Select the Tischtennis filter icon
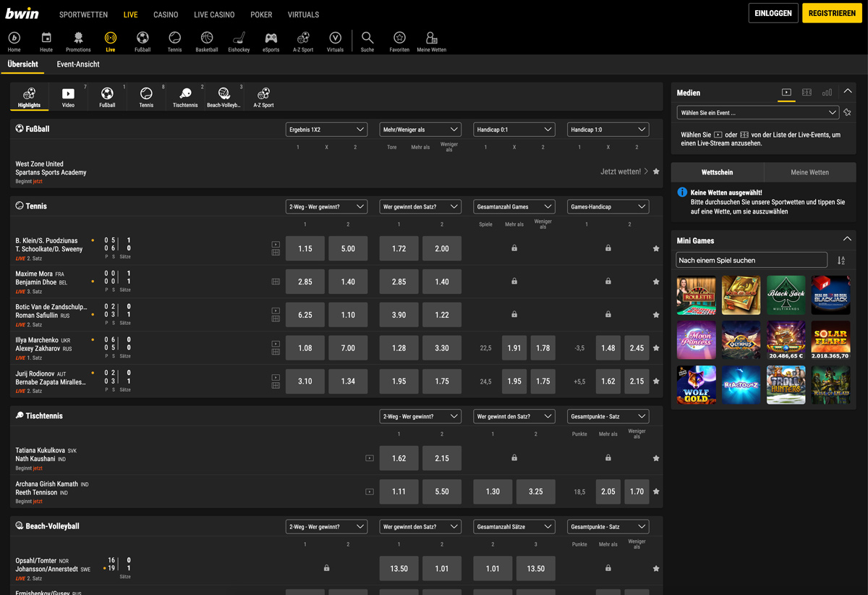Viewport: 868px width, 595px height. [x=185, y=97]
